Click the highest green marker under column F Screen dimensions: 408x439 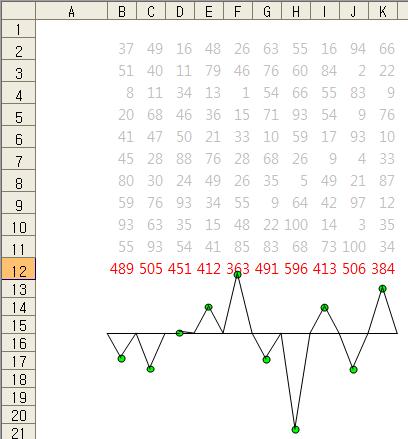tap(237, 275)
